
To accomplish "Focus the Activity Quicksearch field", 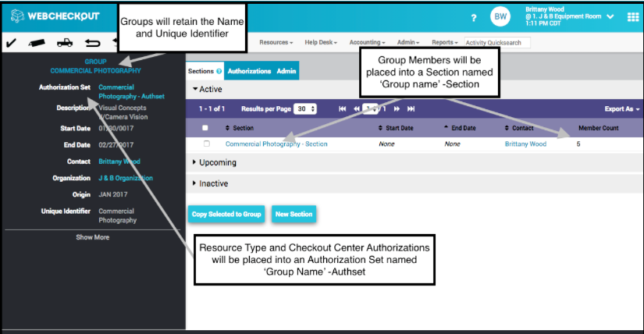I will pyautogui.click(x=497, y=42).
